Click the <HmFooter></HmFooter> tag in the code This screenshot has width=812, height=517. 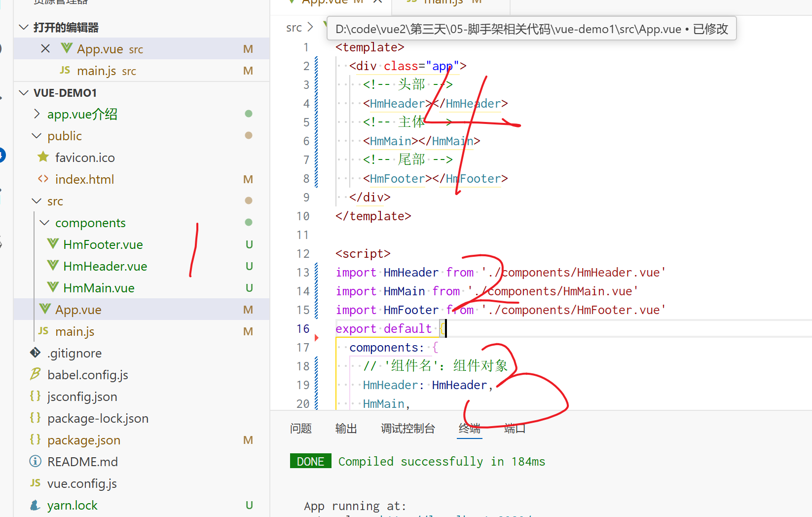(436, 179)
